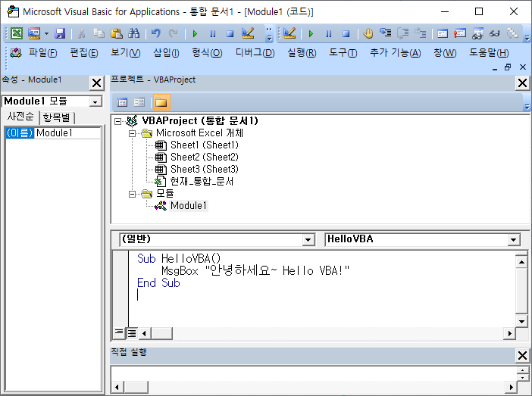This screenshot has width=532, height=396.
Task: Run the Sub using play icon beside Redo
Action: pos(195,33)
